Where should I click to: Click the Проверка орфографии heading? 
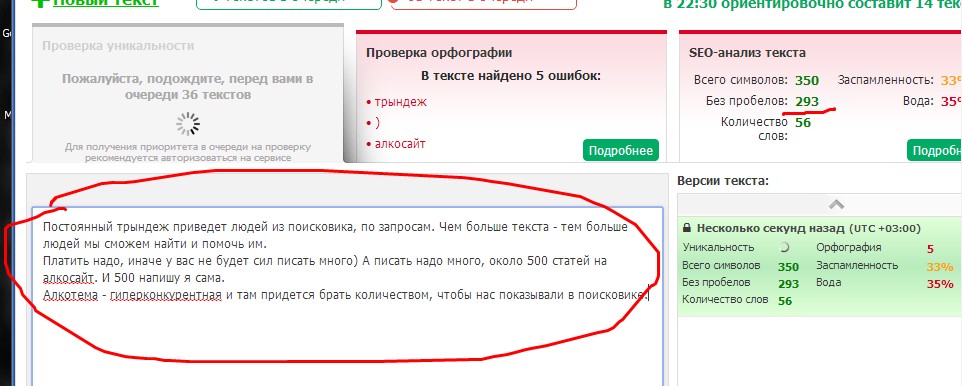(x=439, y=53)
